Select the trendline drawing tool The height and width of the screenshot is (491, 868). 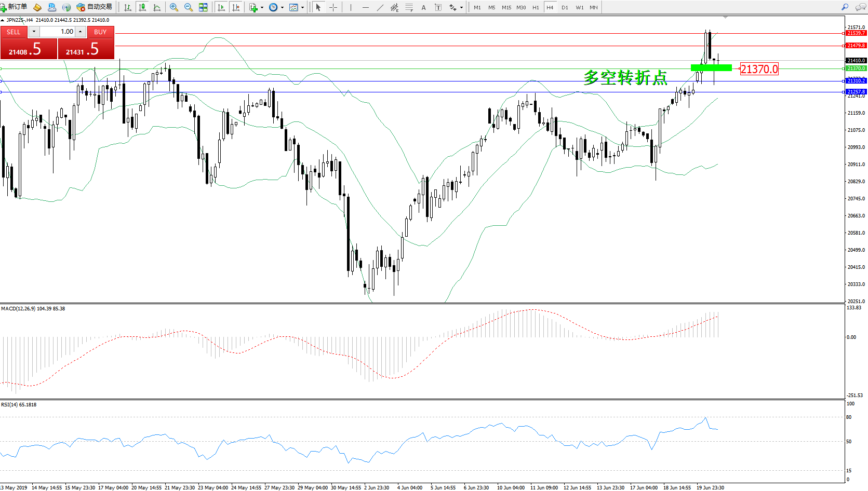coord(380,7)
